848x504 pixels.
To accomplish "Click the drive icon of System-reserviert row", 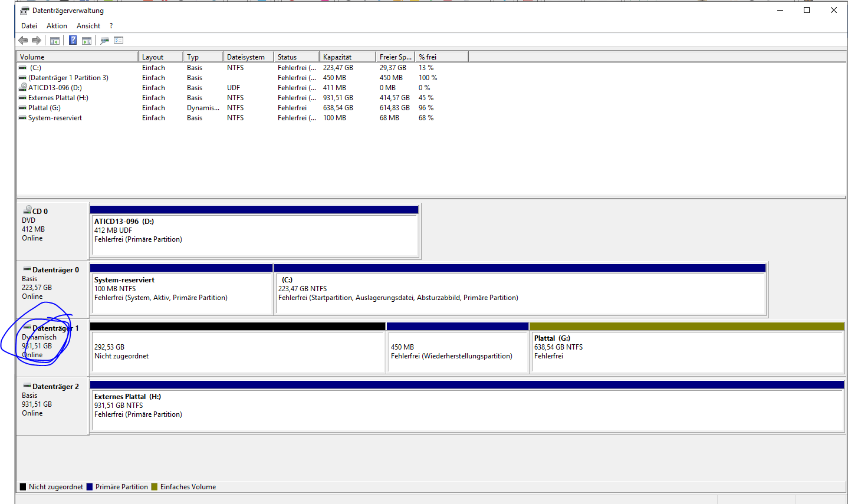I will click(x=22, y=118).
